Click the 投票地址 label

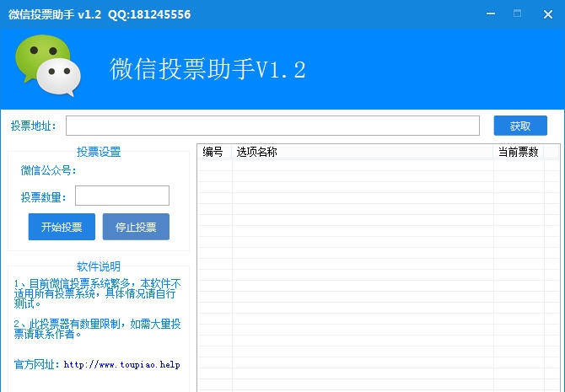(x=34, y=126)
